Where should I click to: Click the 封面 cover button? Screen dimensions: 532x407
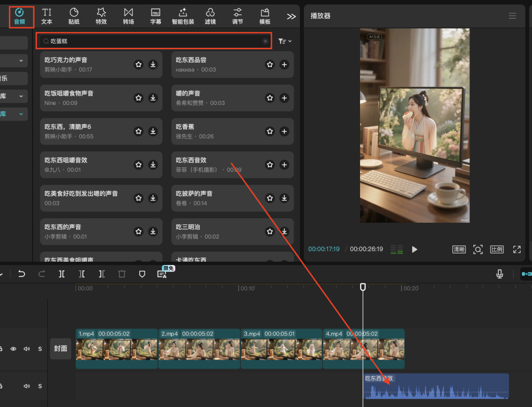coord(61,348)
